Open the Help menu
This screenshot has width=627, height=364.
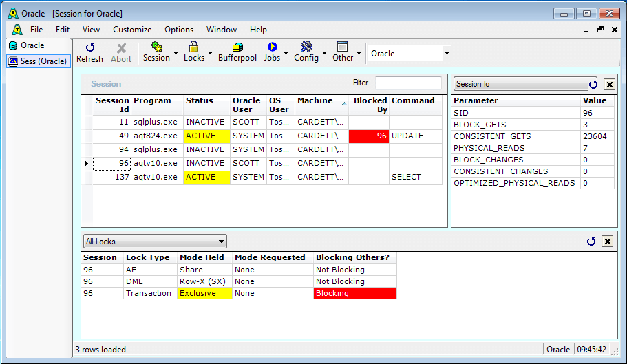pos(258,30)
